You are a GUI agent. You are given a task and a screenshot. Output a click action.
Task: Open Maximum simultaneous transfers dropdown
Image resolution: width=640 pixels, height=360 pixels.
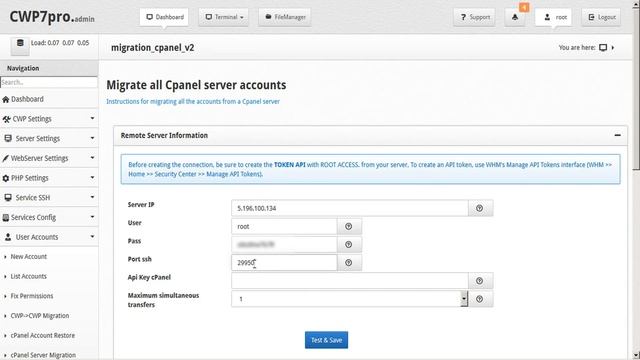pos(350,299)
